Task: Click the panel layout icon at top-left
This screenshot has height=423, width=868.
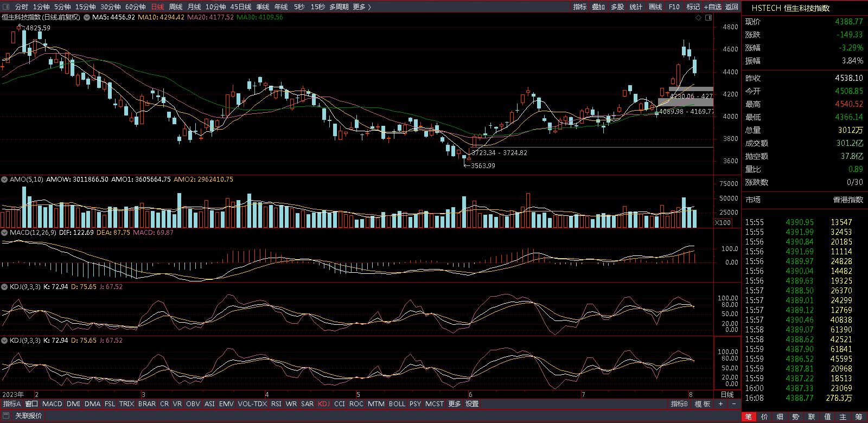Action: pos(7,7)
